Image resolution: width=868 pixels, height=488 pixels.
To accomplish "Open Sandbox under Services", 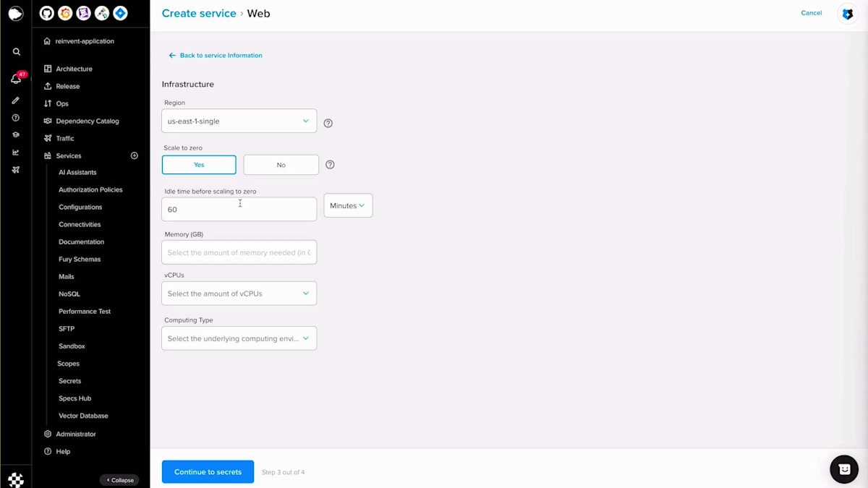I will [72, 346].
